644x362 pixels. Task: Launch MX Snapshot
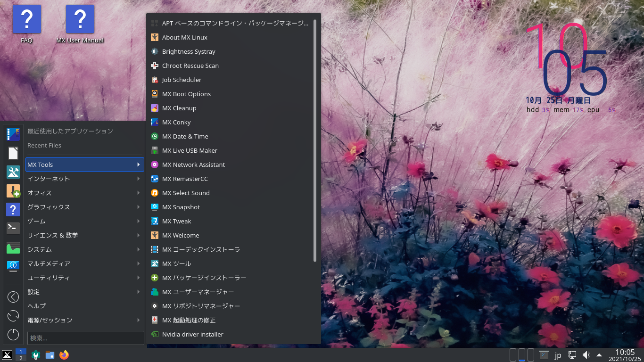[x=231, y=207]
